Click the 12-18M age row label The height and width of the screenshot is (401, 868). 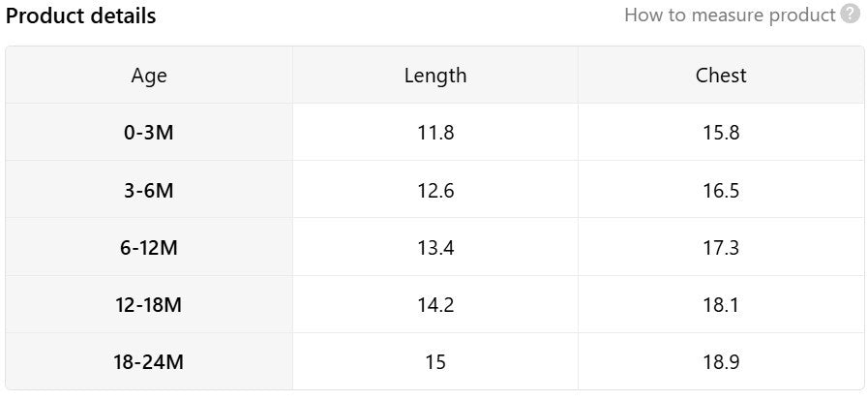149,305
